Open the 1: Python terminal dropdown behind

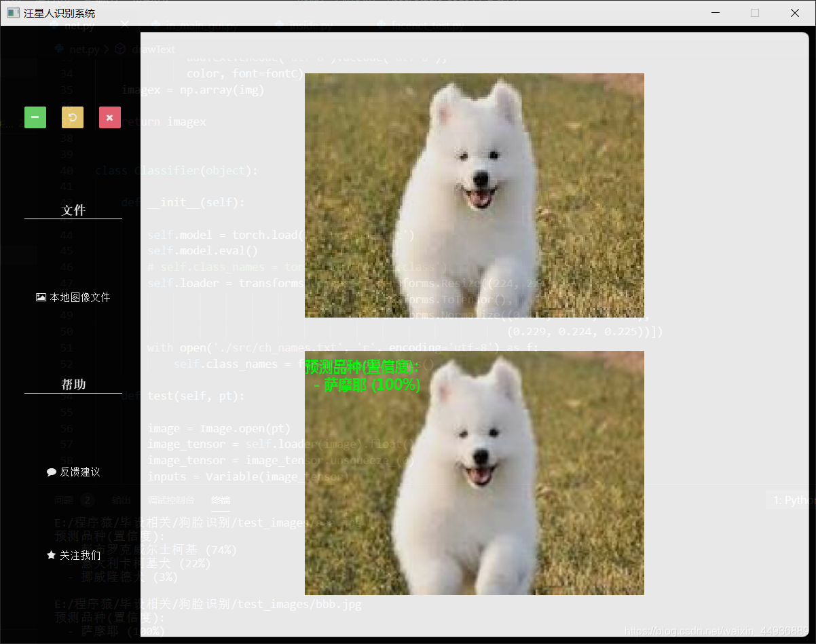[791, 500]
